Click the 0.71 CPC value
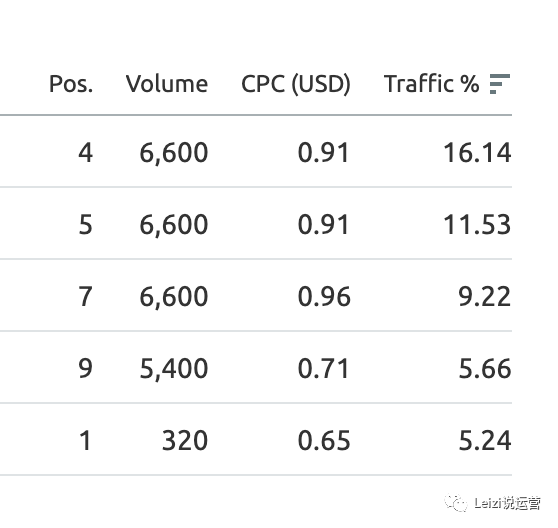The width and height of the screenshot is (558, 528). coord(323,368)
